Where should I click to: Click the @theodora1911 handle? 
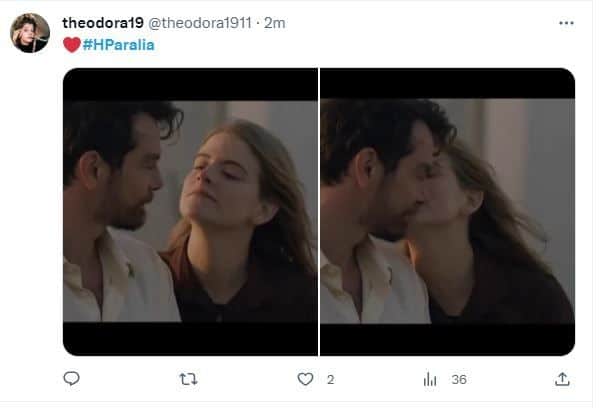coord(200,23)
